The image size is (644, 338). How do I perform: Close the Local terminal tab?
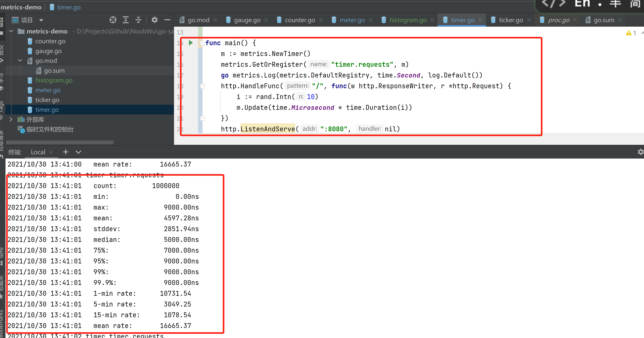pyautogui.click(x=51, y=152)
